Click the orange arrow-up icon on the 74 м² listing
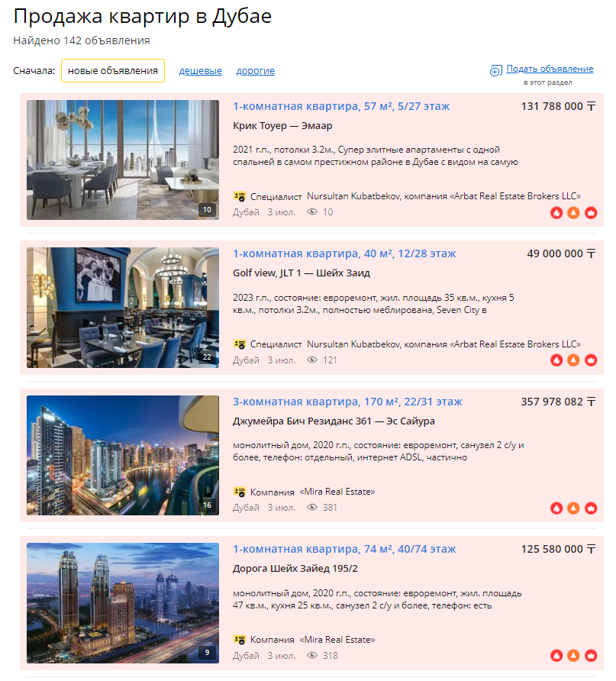Viewport: 616px width, 681px height. click(573, 655)
